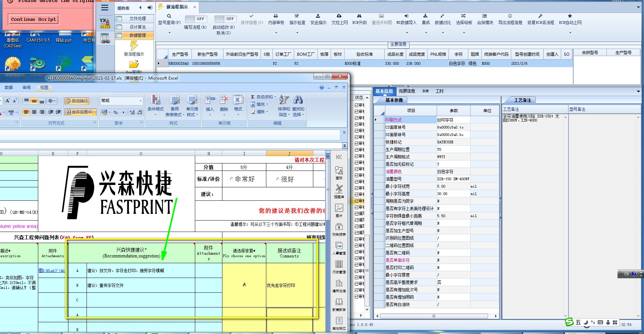Toggle Excel align left button
Screen dimensions: 644x334
pyautogui.click(x=26, y=112)
